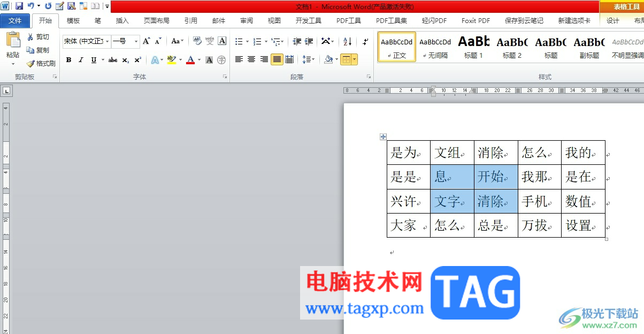
Task: Cut the selection with 剪切
Action: [x=39, y=37]
